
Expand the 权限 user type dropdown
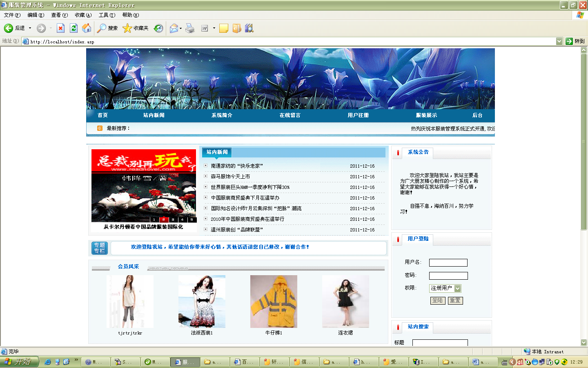(x=457, y=288)
